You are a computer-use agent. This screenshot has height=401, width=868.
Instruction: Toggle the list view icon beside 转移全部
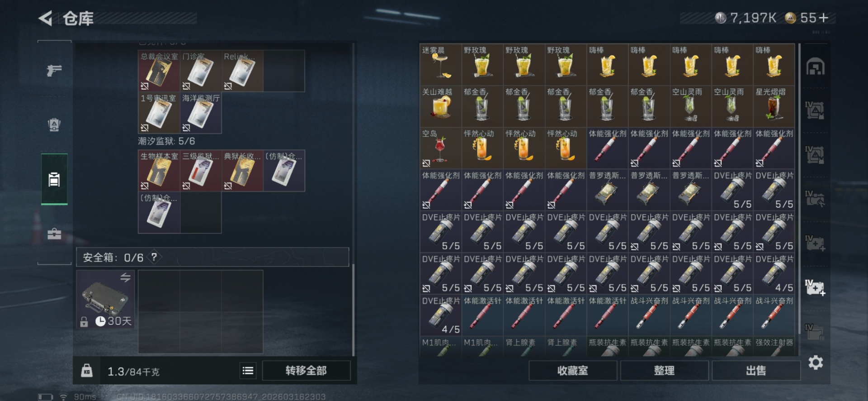(248, 371)
